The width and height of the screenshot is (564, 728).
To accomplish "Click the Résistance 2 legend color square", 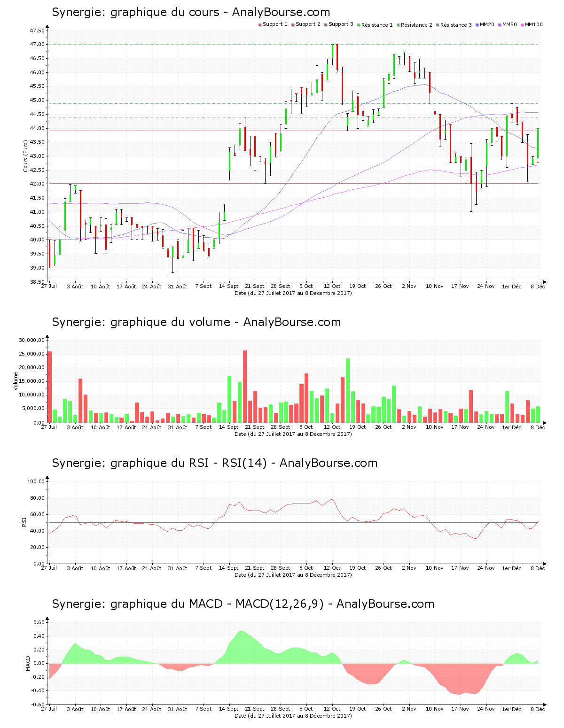I will click(x=398, y=25).
